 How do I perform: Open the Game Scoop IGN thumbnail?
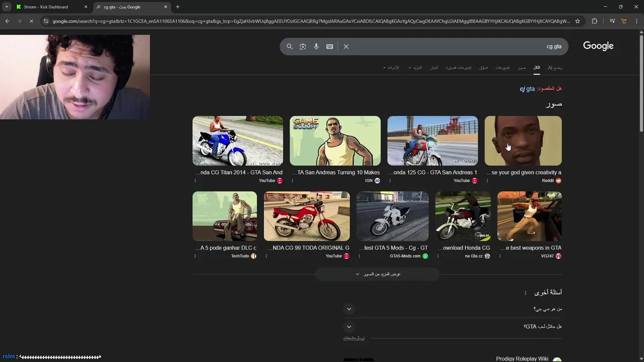(x=335, y=141)
